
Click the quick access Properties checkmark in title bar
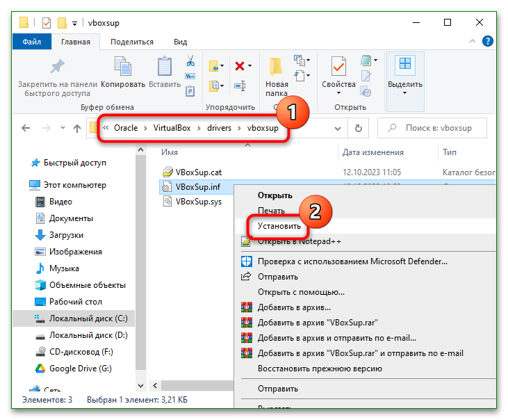coord(47,23)
